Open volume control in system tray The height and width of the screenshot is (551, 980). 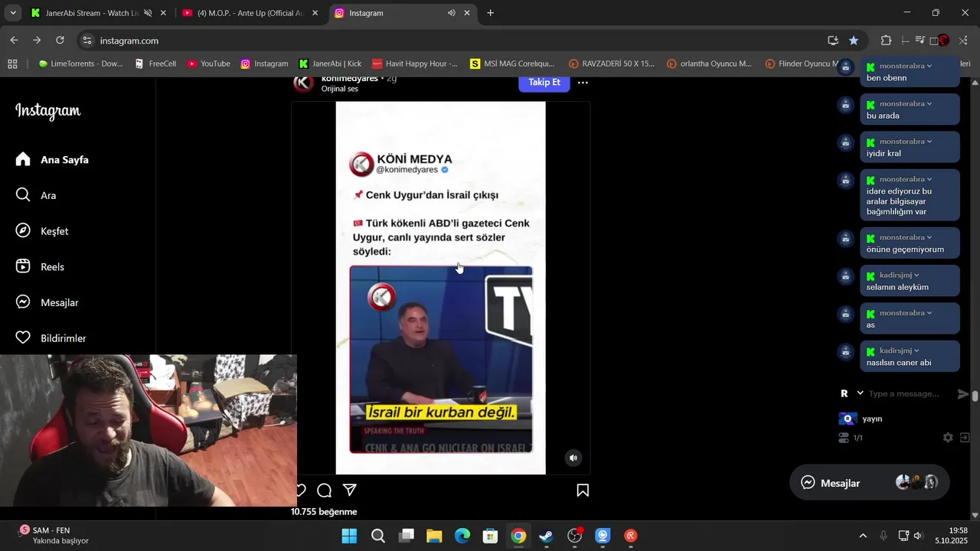[x=918, y=536]
